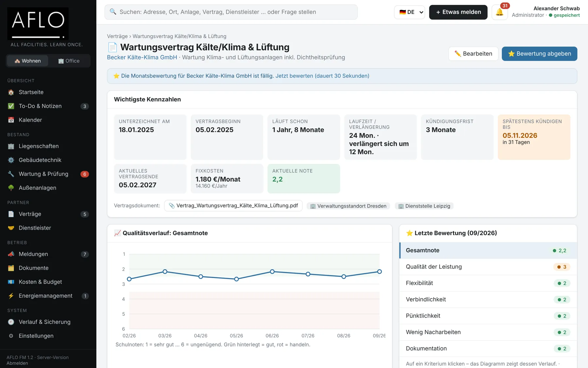Switch to the Office mode

[69, 61]
